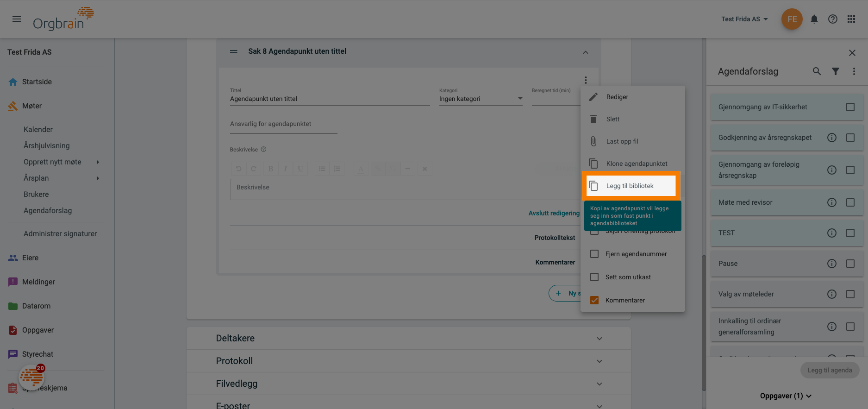Show info for Valg av møteleder
The image size is (868, 409).
[x=832, y=294]
